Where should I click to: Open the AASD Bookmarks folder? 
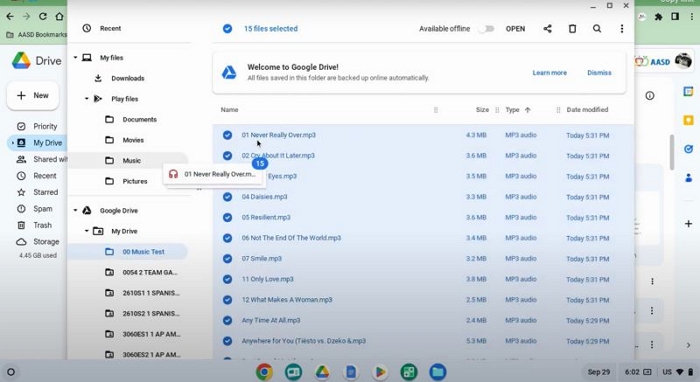(37, 34)
